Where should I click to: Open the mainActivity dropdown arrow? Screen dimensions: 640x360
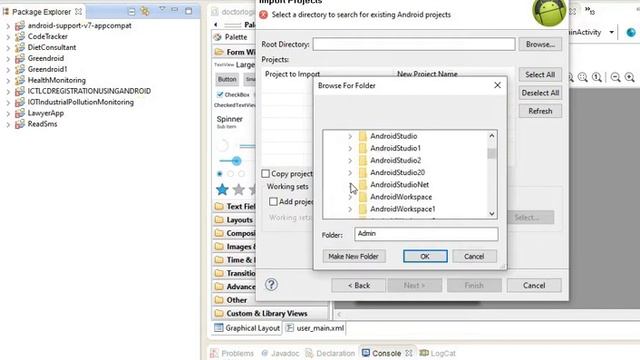611,32
